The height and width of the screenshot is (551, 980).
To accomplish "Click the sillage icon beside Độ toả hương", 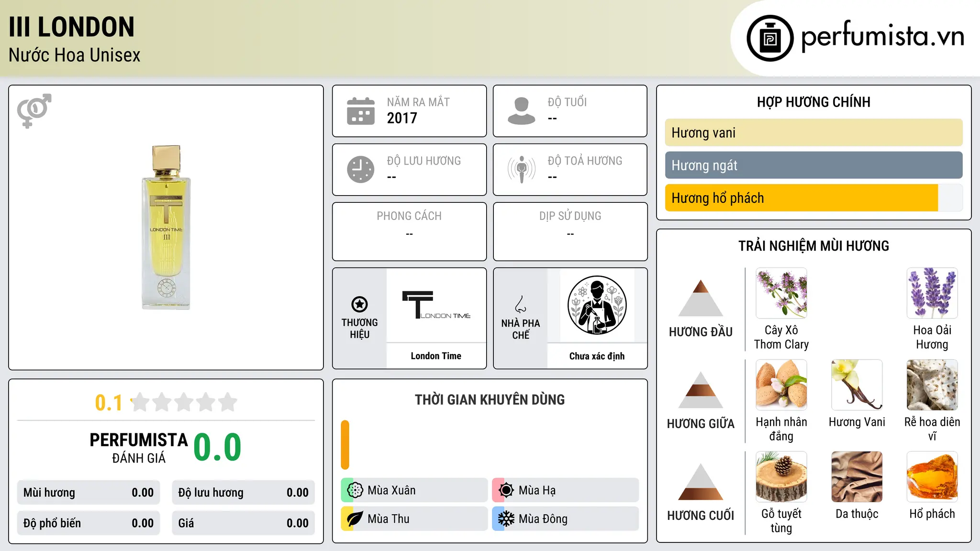I will point(522,169).
